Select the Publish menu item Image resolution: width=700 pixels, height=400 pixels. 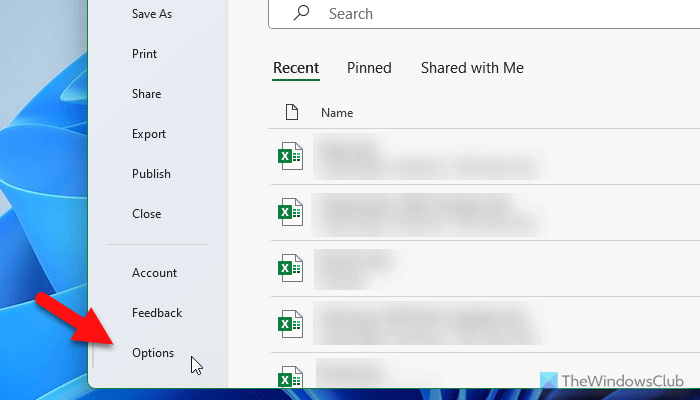click(151, 174)
